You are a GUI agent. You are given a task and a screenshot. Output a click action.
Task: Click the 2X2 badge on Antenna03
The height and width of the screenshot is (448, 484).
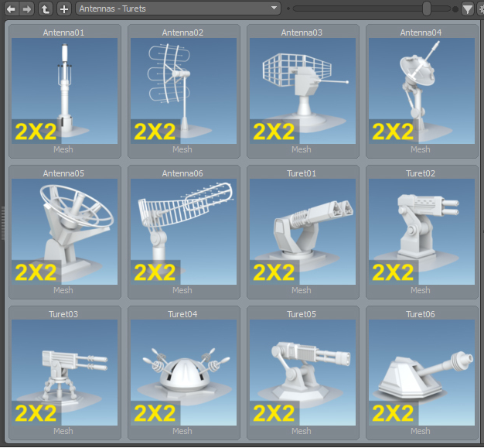pyautogui.click(x=274, y=132)
